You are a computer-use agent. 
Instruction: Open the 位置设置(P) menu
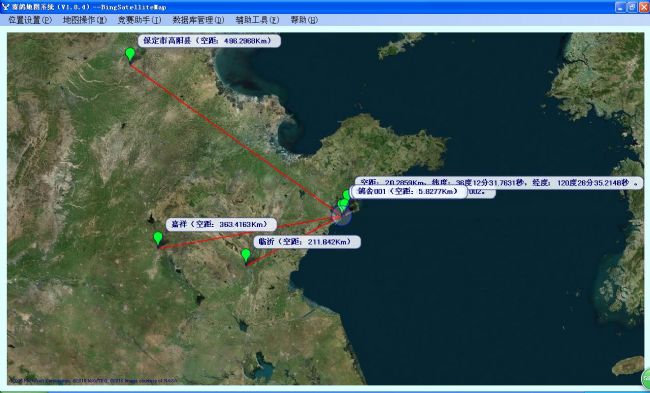[x=30, y=20]
